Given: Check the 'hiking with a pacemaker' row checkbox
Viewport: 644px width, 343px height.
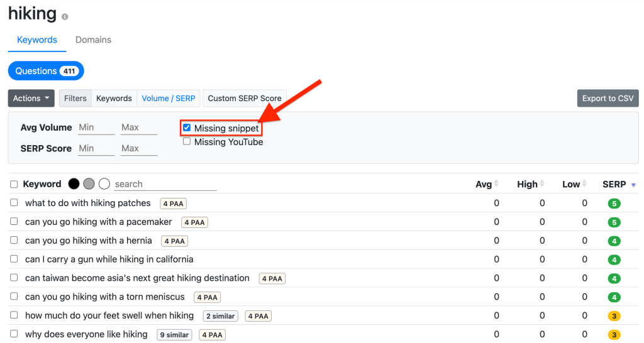Looking at the screenshot, I should click(14, 222).
